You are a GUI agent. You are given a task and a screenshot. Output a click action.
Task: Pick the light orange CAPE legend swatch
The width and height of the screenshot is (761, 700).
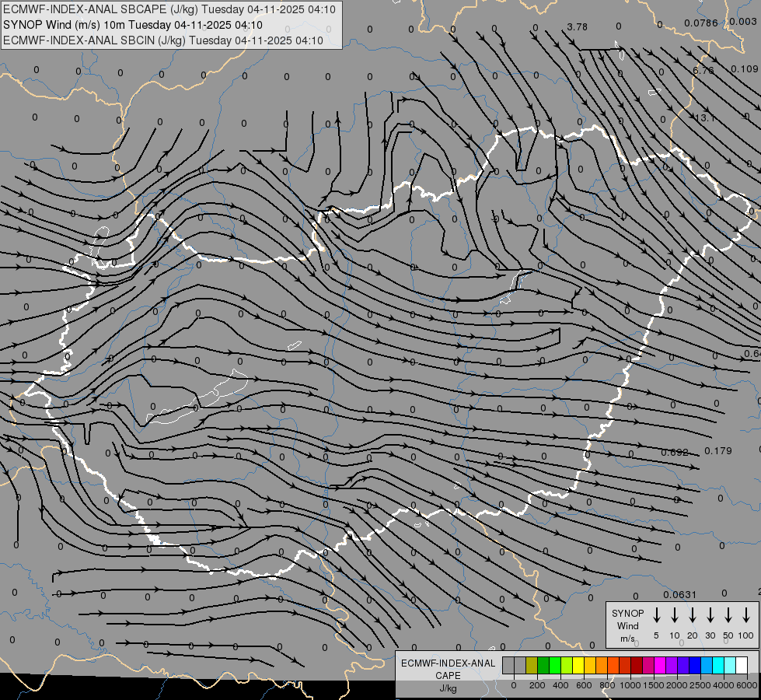[x=602, y=665]
